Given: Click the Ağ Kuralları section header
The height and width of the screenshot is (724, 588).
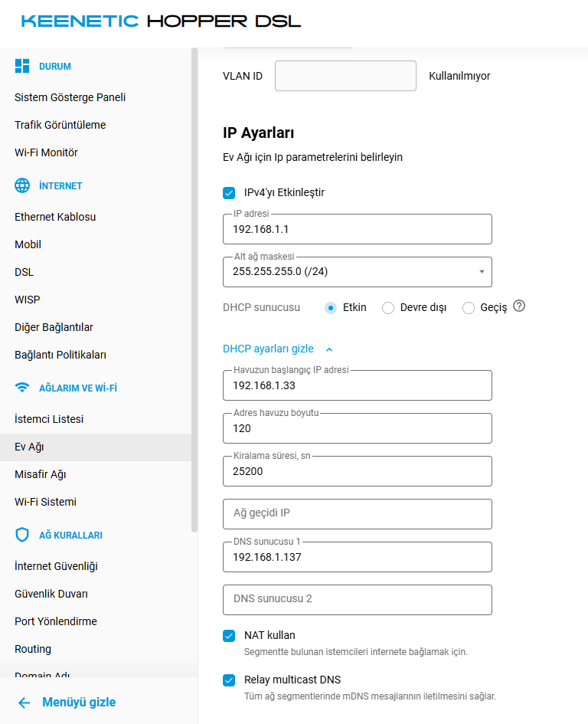Looking at the screenshot, I should point(70,536).
